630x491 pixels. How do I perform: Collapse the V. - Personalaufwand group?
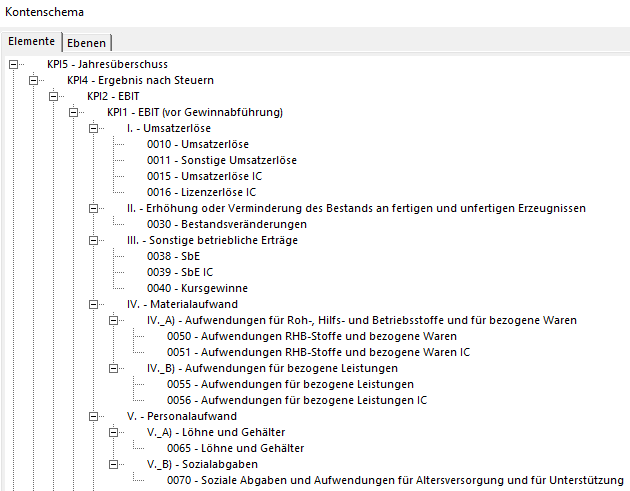(x=94, y=416)
